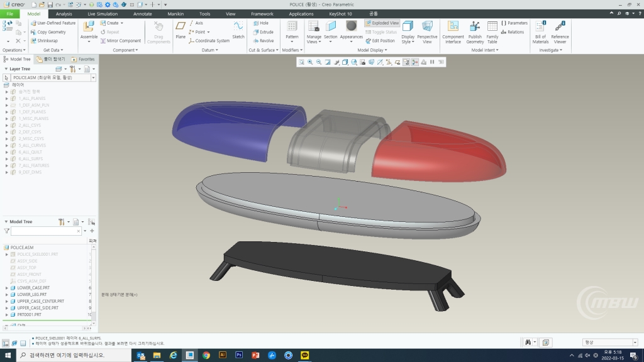Open the Sketch tool
This screenshot has height=362, width=644.
[x=238, y=27]
